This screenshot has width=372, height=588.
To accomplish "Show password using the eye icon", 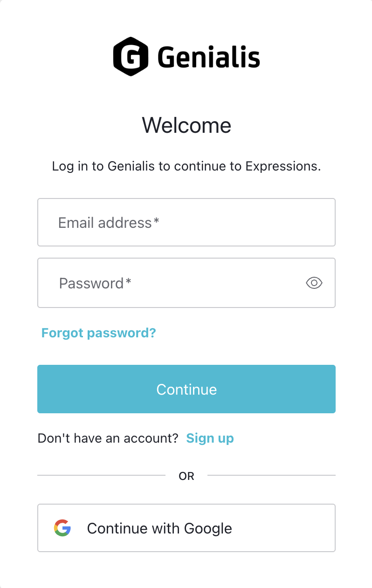I will click(314, 283).
